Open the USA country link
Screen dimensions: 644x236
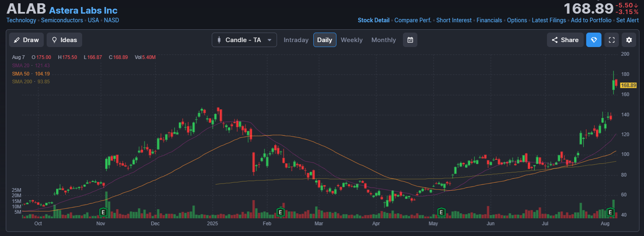[93, 20]
